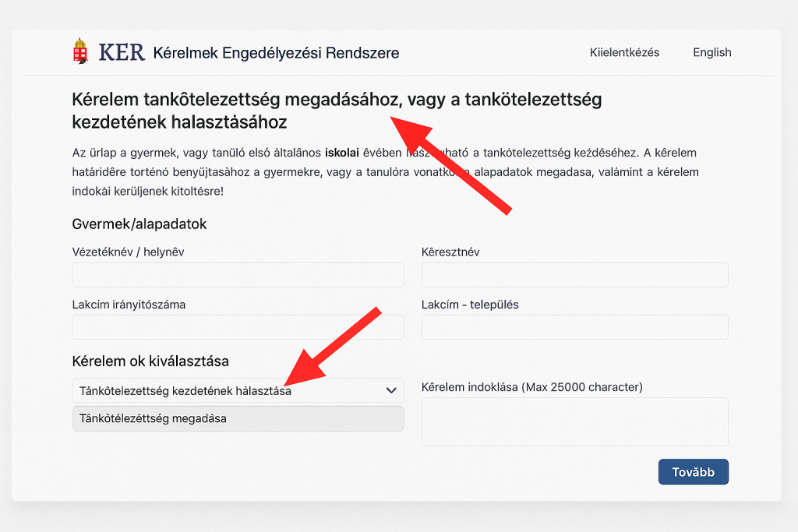Focus the Keresztnév input field
798x532 pixels.
[x=574, y=275]
